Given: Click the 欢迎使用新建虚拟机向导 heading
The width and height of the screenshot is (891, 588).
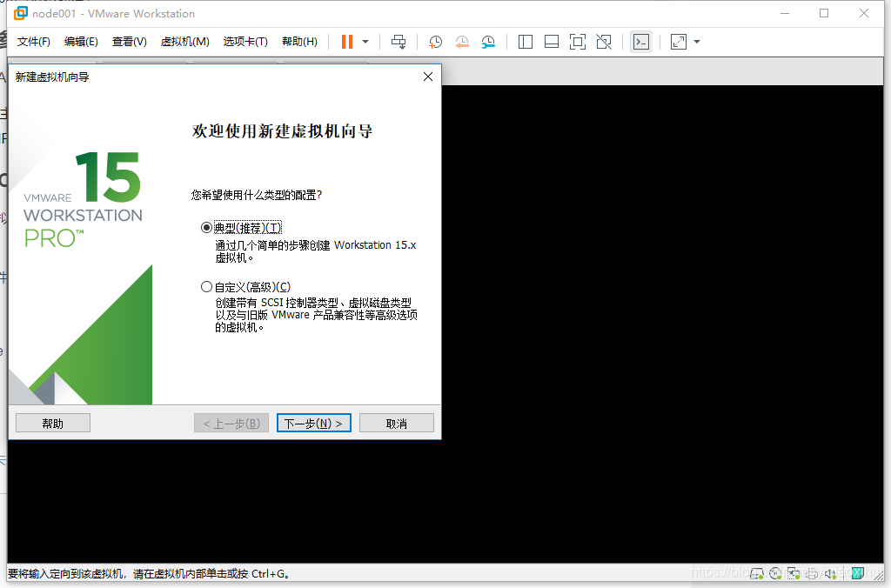Looking at the screenshot, I should 282,131.
